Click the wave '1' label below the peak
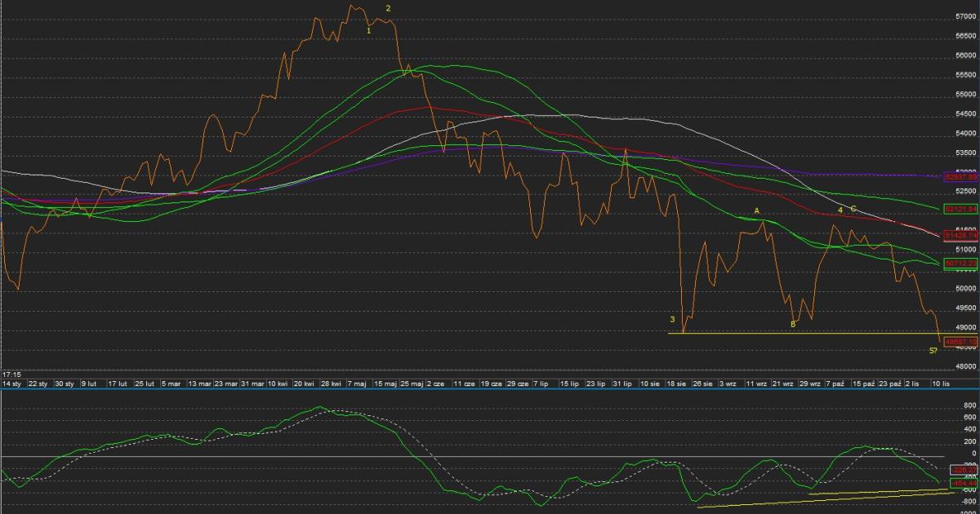Image resolution: width=980 pixels, height=514 pixels. click(369, 30)
